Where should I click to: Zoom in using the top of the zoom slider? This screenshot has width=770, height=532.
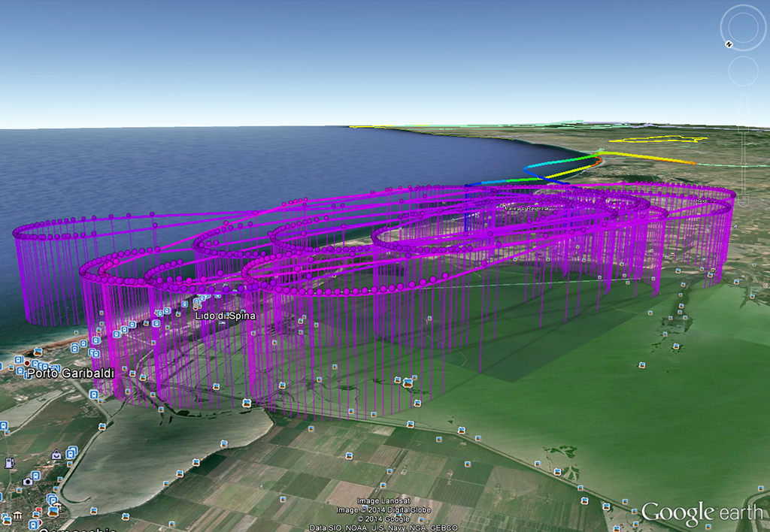point(742,129)
